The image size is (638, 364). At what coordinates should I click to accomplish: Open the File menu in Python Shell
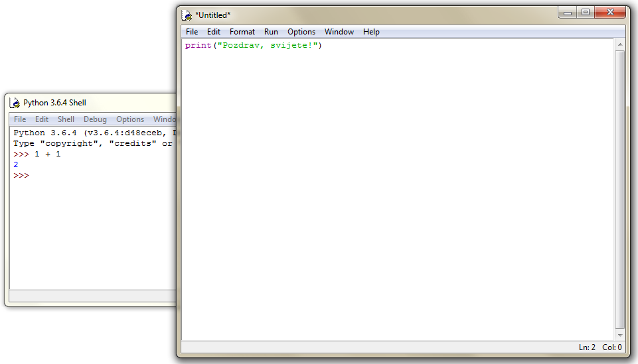pos(20,119)
